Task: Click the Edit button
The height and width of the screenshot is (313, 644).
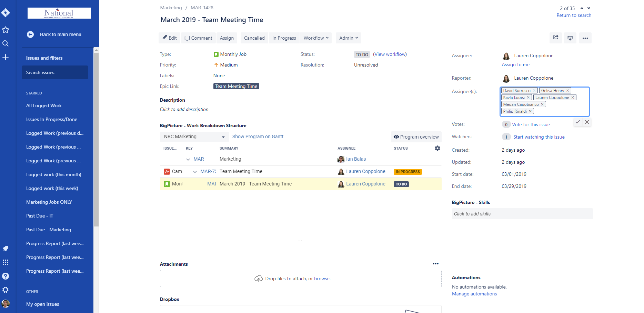Action: 170,38
